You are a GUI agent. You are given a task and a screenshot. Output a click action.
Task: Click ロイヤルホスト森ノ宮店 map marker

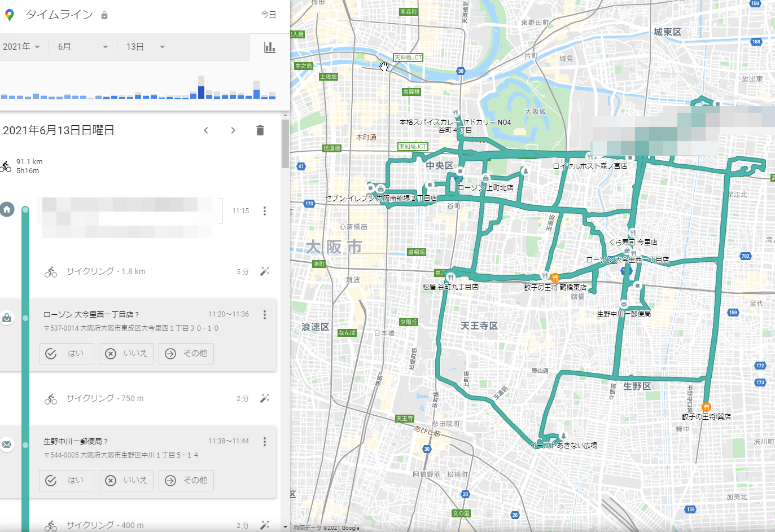[x=589, y=156]
